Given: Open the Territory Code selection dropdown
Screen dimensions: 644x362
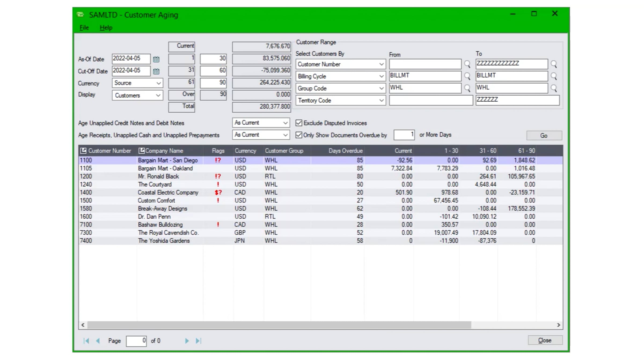Looking at the screenshot, I should pos(341,101).
